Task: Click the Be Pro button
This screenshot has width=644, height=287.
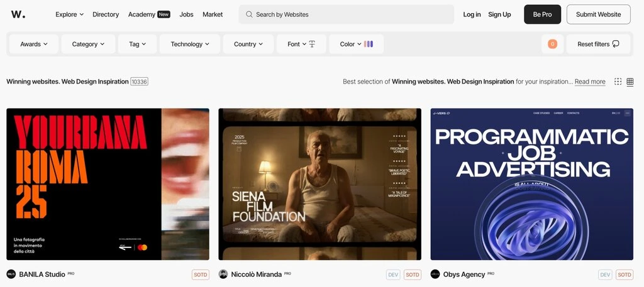Action: pyautogui.click(x=542, y=14)
